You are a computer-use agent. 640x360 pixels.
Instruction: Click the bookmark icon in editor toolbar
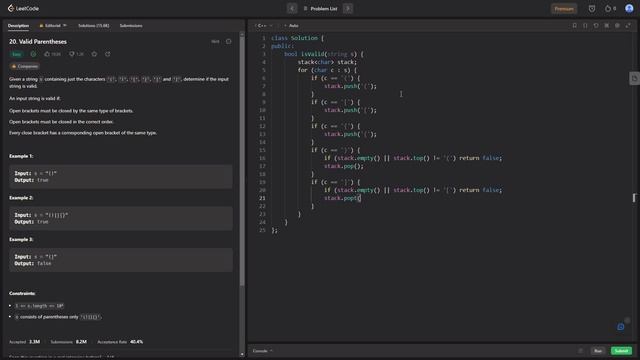574,26
